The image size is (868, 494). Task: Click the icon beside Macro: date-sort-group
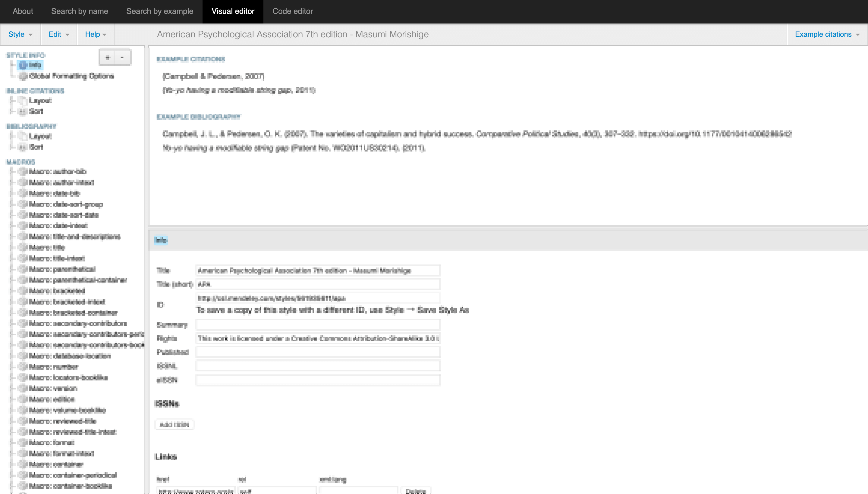23,204
